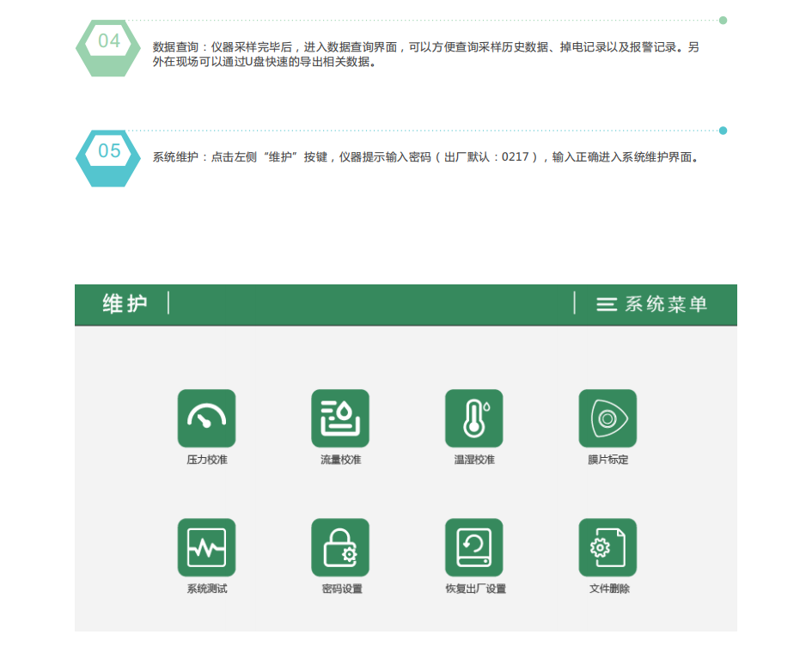Open the 流量校准 flow calibration icon

(x=340, y=418)
